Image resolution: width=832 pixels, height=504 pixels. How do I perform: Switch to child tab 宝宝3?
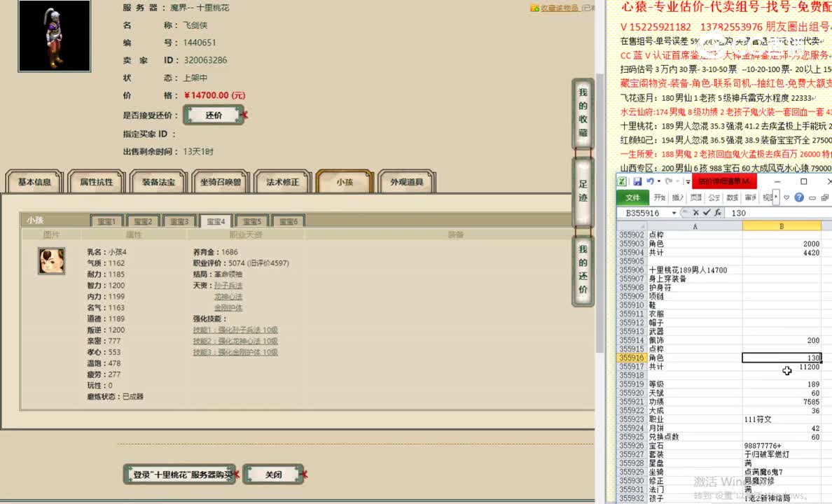pyautogui.click(x=179, y=221)
